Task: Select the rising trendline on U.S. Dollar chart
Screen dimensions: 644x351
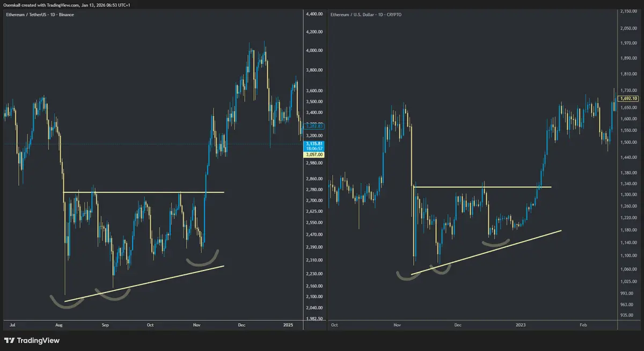Action: point(486,253)
